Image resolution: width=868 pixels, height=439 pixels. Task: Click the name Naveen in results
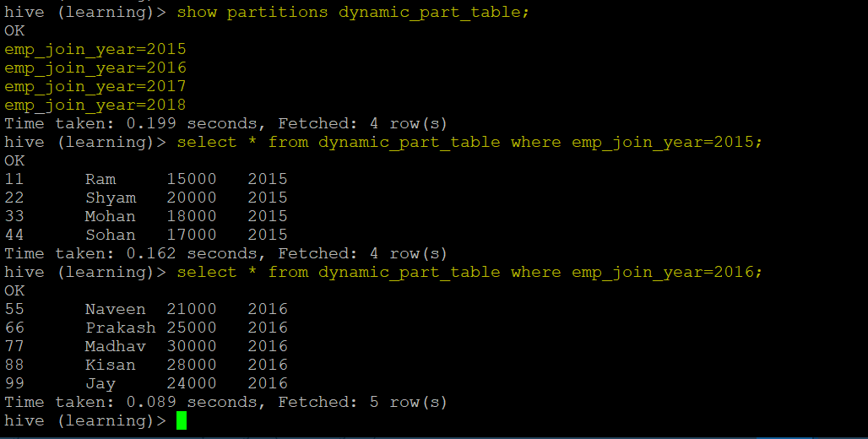click(x=116, y=310)
